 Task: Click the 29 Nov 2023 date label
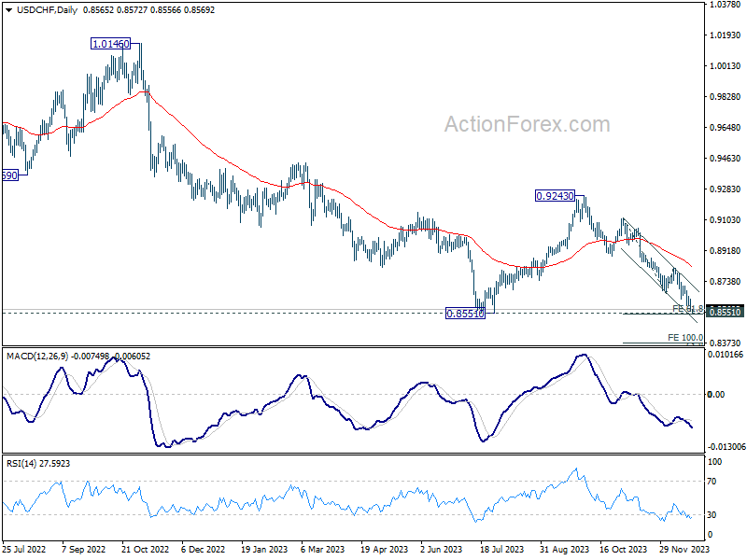[x=684, y=549]
